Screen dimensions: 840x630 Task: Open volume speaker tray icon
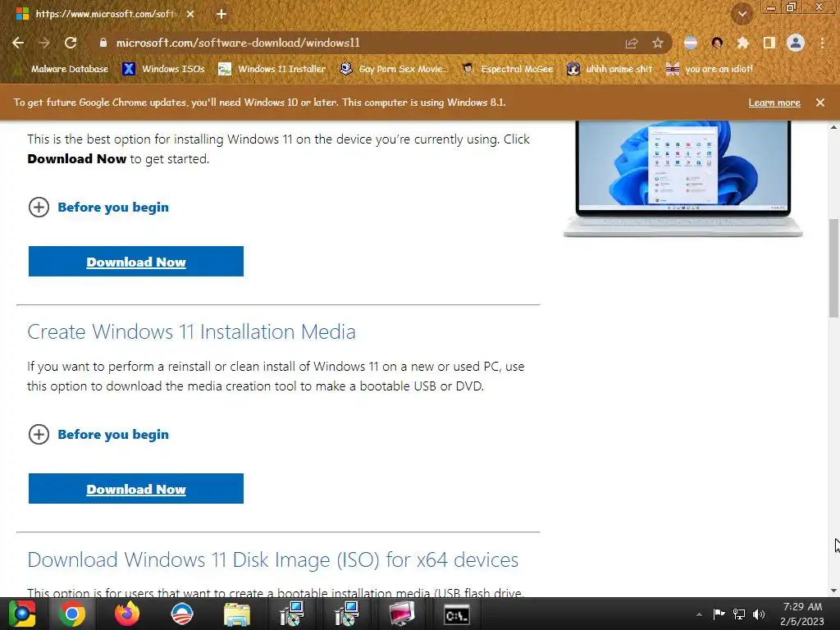pos(759,614)
